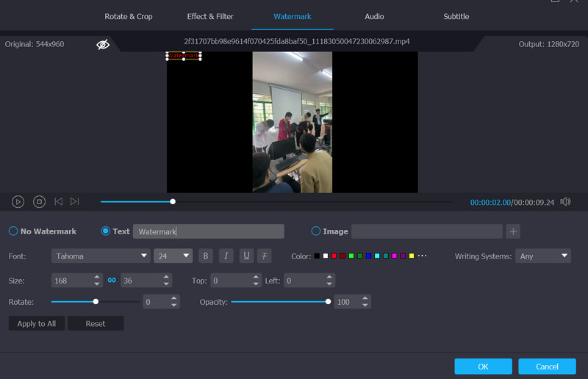
Task: Open the Rotate & Crop tab
Action: pyautogui.click(x=129, y=16)
